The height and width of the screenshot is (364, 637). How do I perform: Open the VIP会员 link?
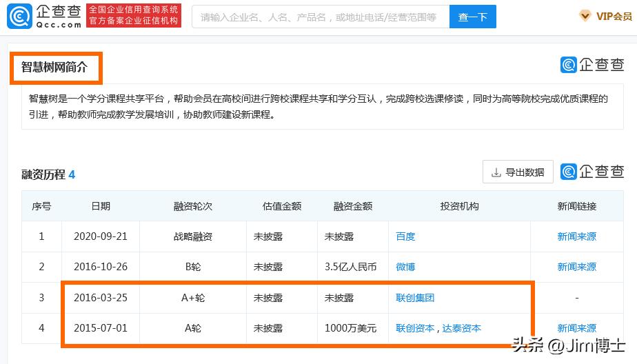click(614, 17)
